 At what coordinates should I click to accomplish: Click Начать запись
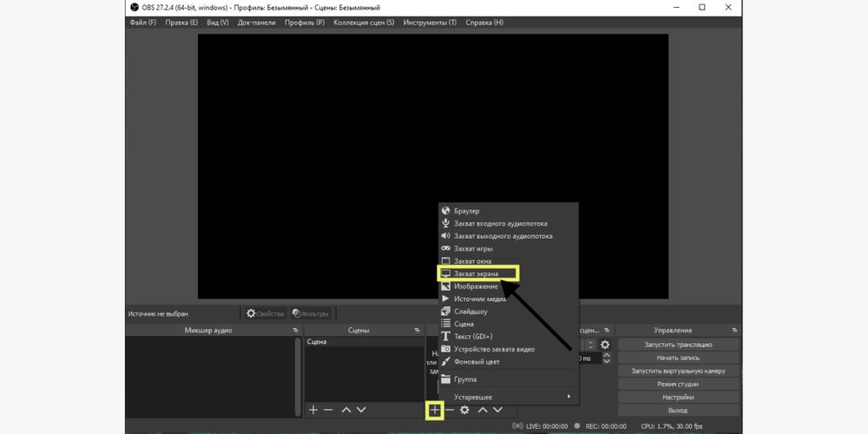point(678,358)
